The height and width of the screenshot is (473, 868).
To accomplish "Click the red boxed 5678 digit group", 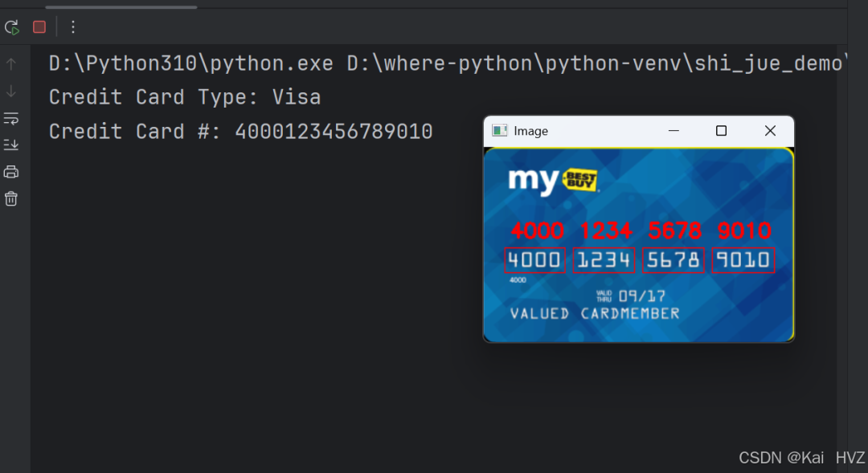I will click(x=674, y=260).
